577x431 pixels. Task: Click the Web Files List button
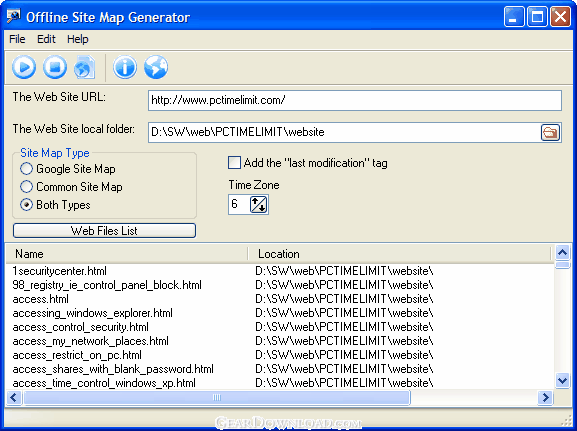(x=105, y=231)
